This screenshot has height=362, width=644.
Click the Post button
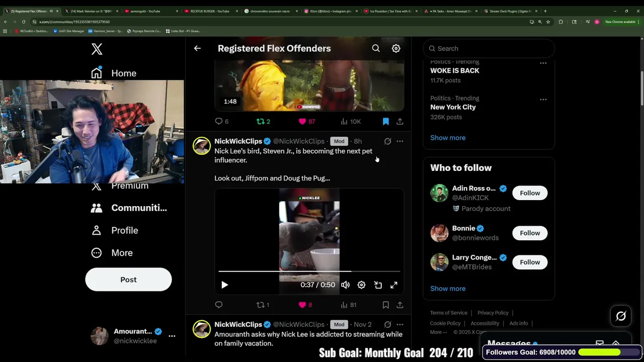point(128,280)
